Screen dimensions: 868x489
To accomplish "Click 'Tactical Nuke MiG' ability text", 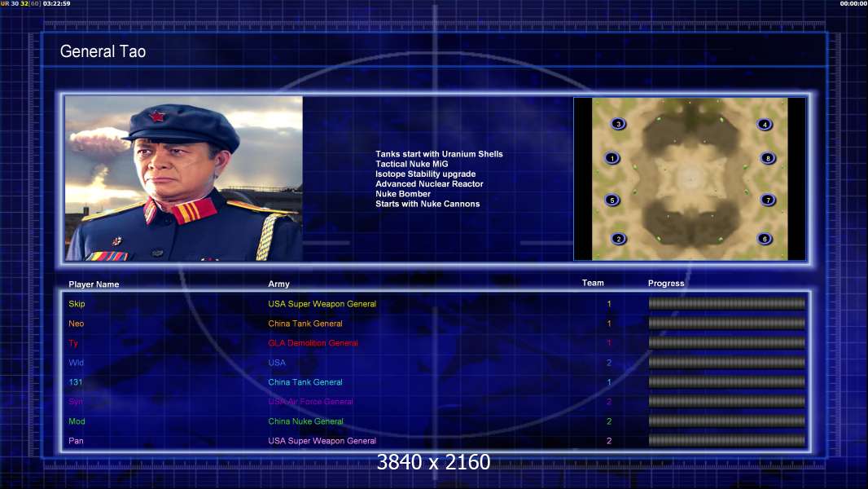I will (412, 164).
